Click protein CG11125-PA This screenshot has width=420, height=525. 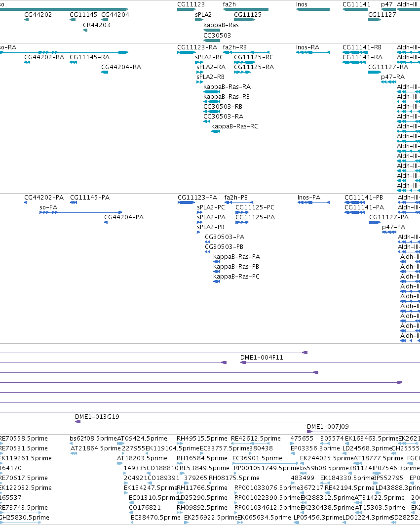pos(255,217)
